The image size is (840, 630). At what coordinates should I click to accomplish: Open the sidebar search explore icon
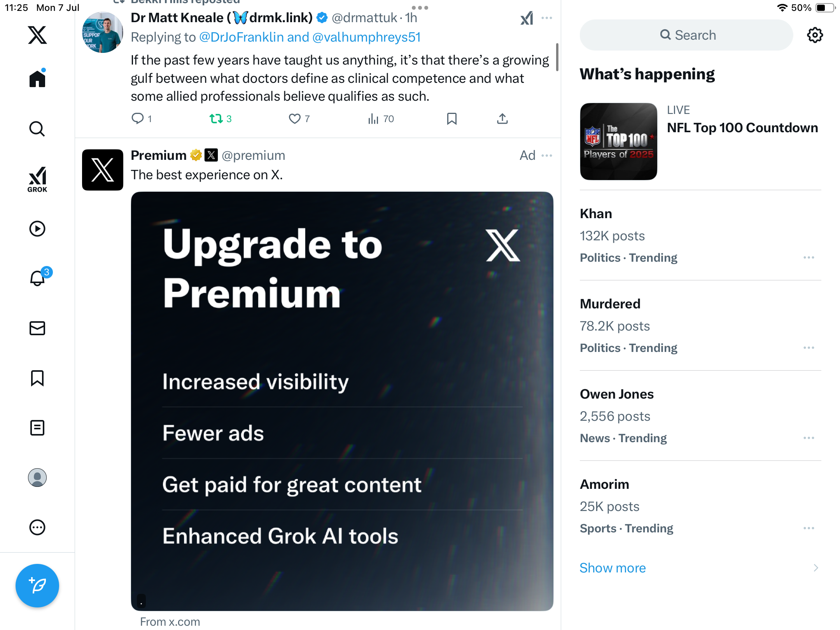click(37, 129)
